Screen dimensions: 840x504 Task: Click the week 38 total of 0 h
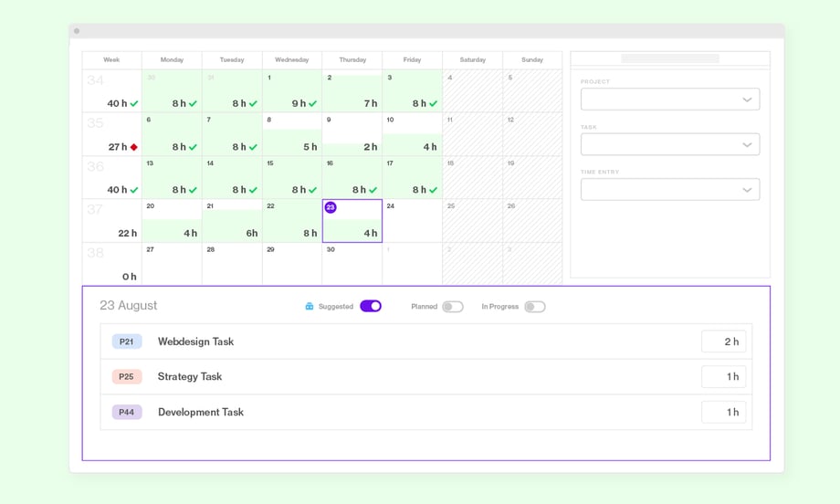[x=129, y=277]
